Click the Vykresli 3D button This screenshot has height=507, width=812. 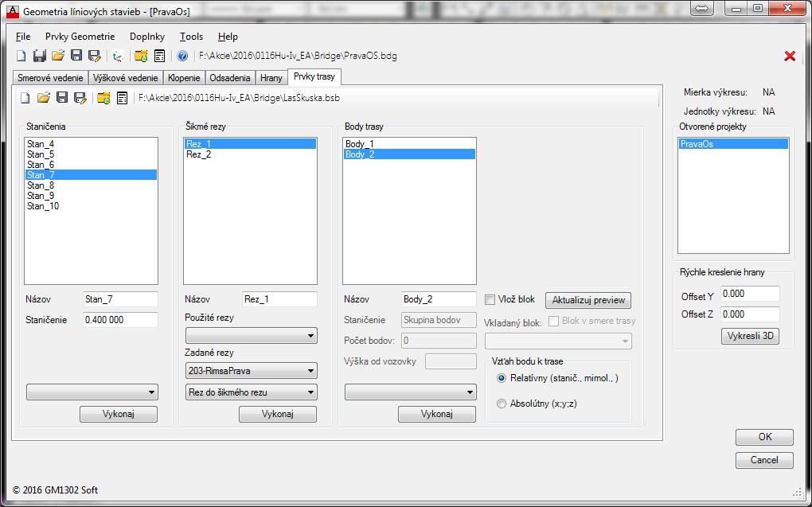(750, 336)
